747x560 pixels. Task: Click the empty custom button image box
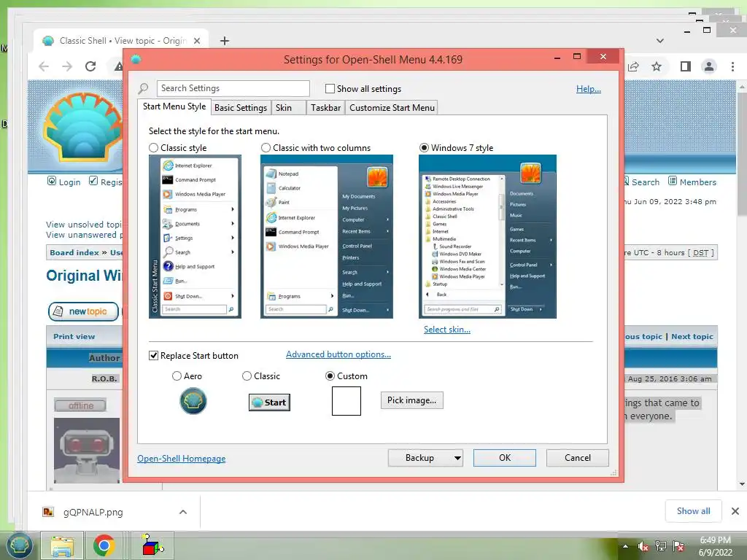tap(347, 401)
